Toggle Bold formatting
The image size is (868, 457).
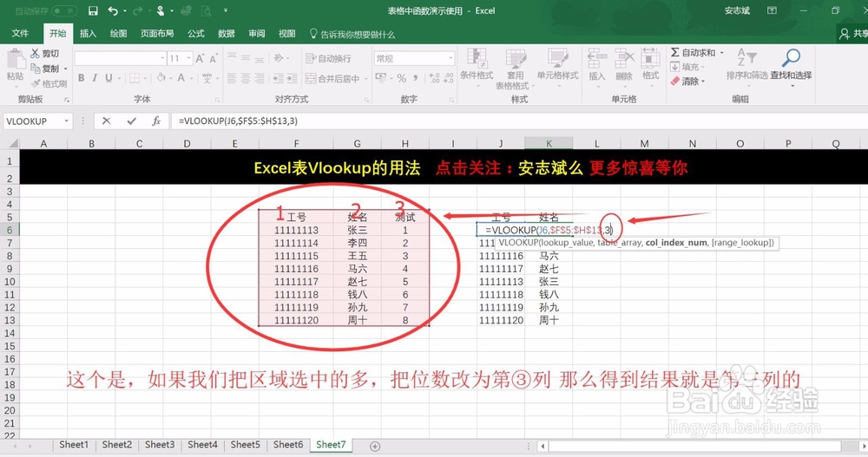click(x=82, y=78)
